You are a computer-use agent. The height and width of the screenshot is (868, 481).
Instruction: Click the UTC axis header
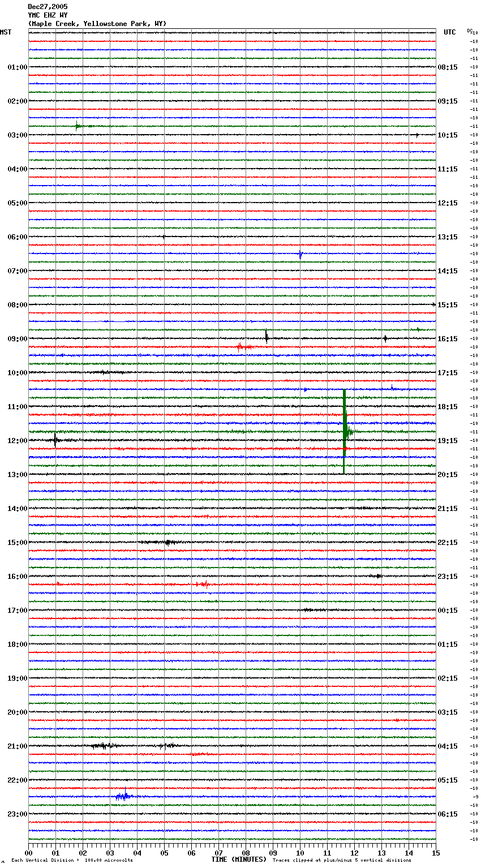[450, 32]
